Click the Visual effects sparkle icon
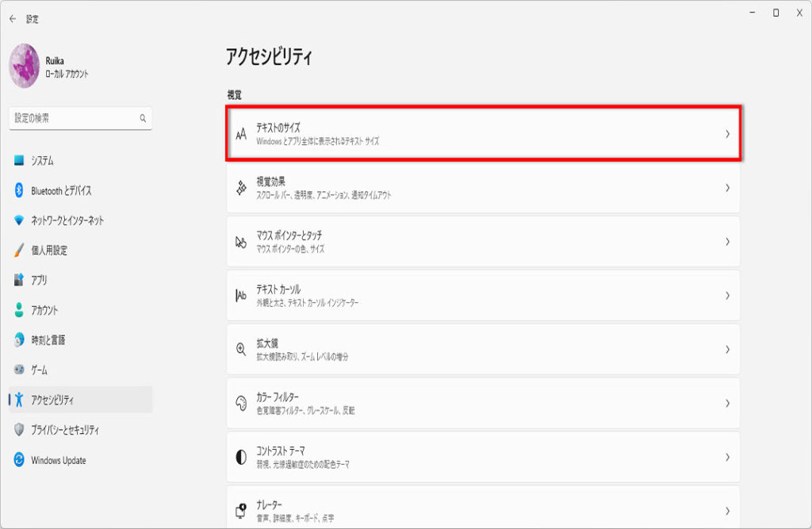The width and height of the screenshot is (812, 529). (241, 188)
